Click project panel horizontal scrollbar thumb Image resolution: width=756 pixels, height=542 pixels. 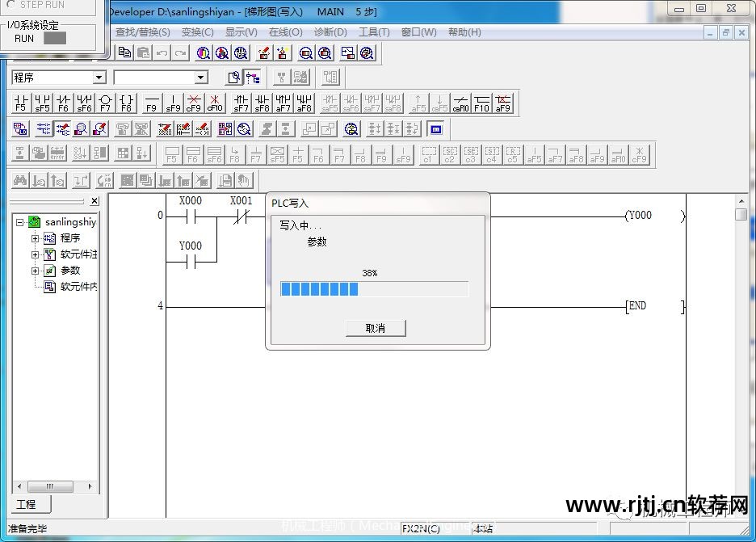pos(50,486)
